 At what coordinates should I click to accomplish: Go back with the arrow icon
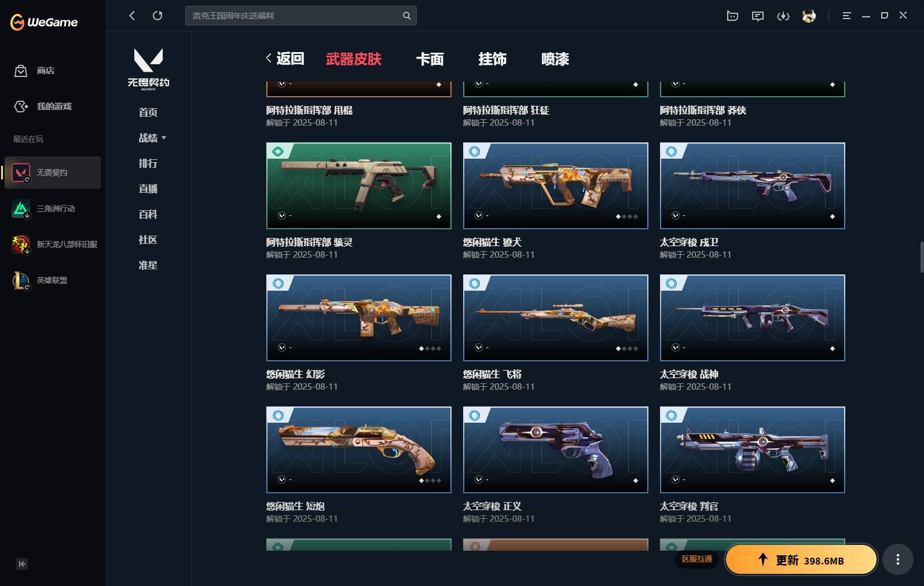132,16
